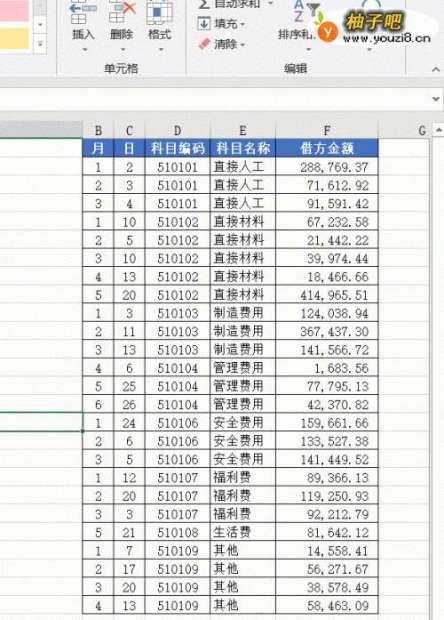The height and width of the screenshot is (620, 444).
Task: Open the Format cells icon
Action: pos(159,13)
